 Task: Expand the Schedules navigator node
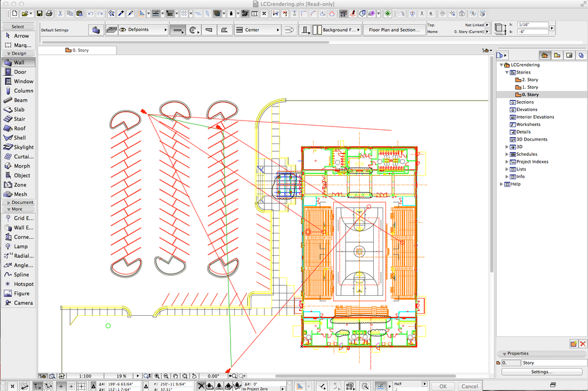point(507,154)
